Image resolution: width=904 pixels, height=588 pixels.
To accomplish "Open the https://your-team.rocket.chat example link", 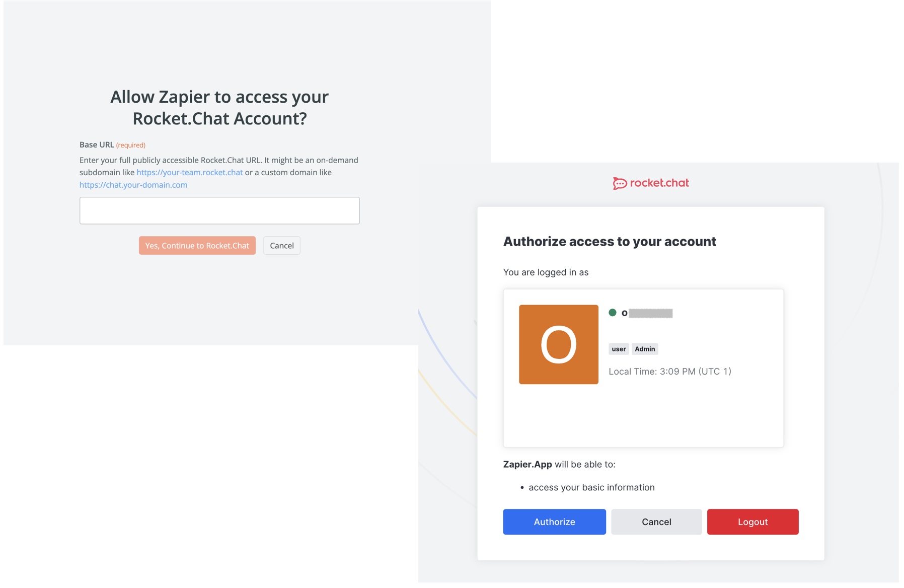I will pos(190,172).
